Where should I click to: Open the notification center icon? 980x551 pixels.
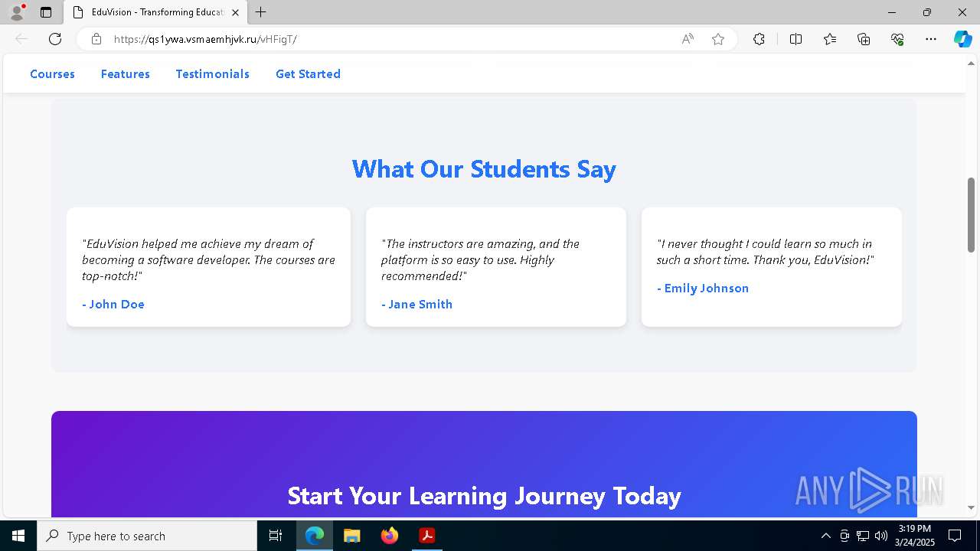[955, 536]
